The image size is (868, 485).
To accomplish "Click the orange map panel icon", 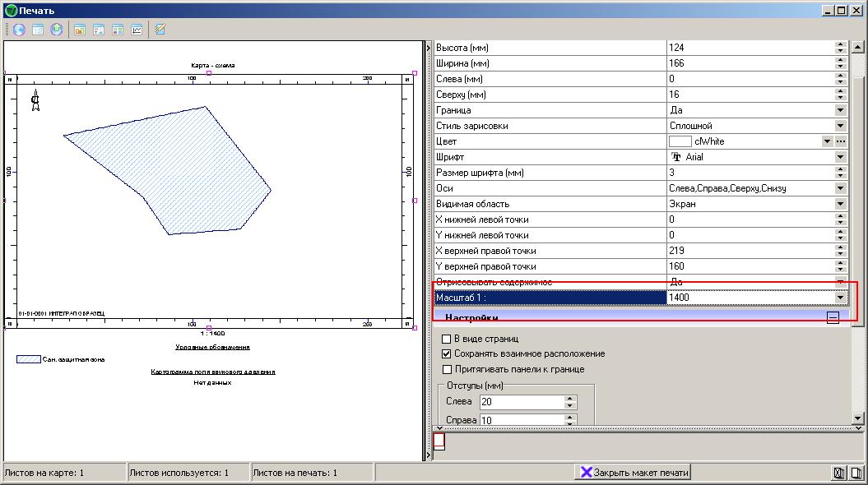I will [80, 30].
